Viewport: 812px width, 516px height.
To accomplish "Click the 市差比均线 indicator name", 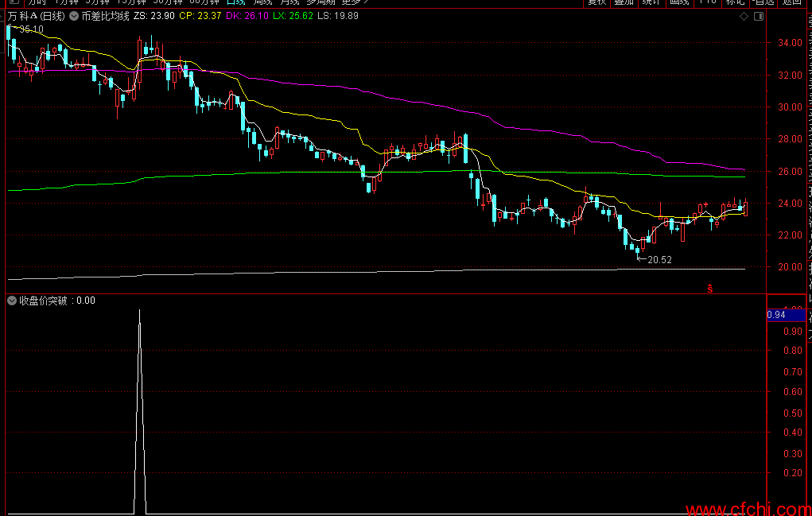I will click(x=105, y=16).
